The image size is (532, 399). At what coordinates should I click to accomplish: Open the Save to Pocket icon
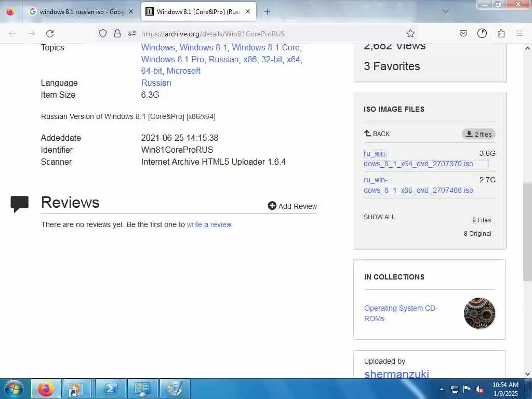point(463,33)
